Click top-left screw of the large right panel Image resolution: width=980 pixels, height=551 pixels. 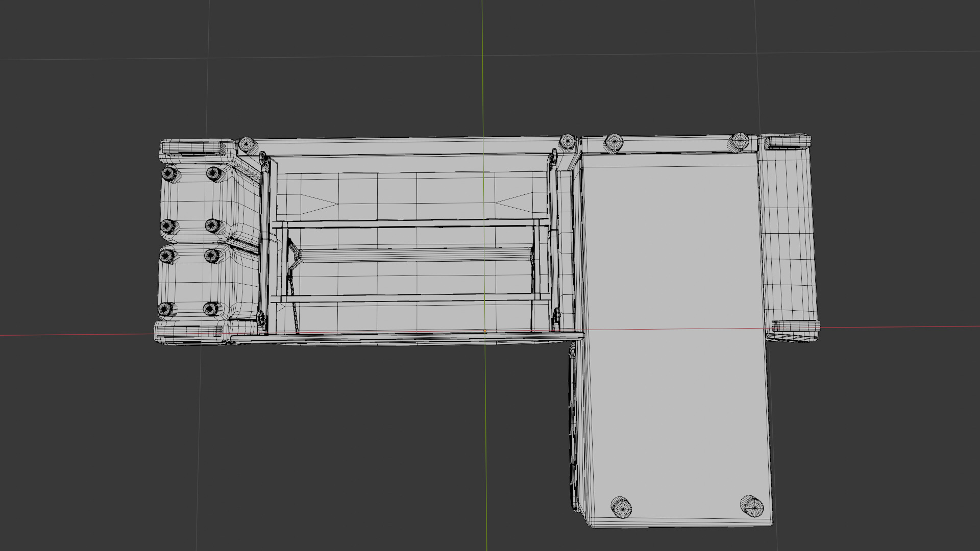pos(614,142)
